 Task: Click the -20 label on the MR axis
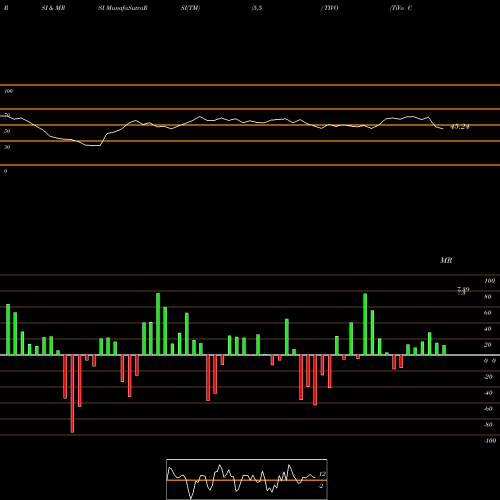488,377
